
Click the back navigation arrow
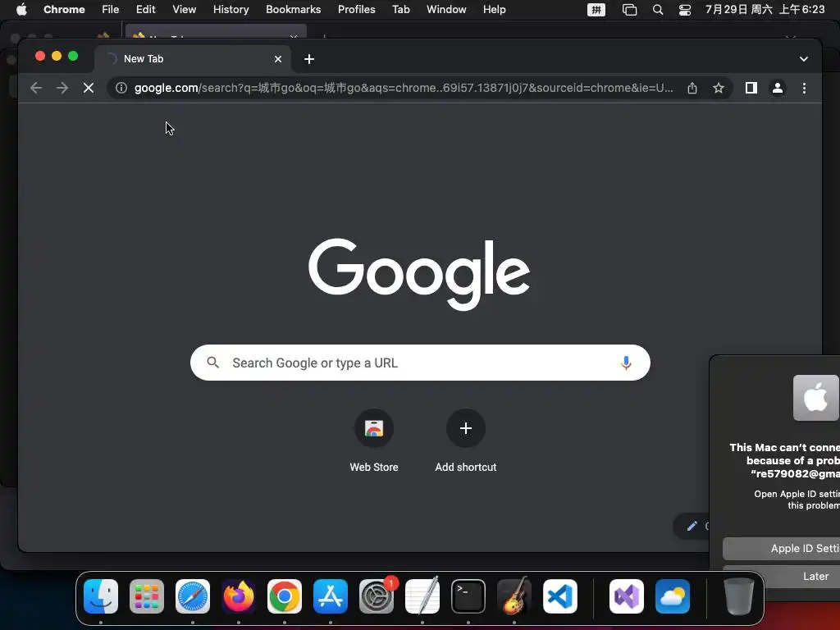click(36, 88)
